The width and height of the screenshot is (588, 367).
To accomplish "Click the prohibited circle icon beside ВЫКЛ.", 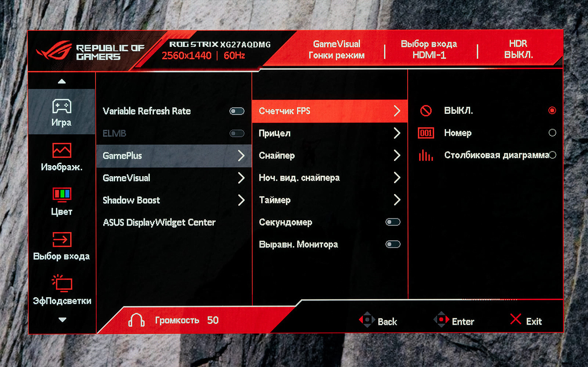I will (426, 111).
